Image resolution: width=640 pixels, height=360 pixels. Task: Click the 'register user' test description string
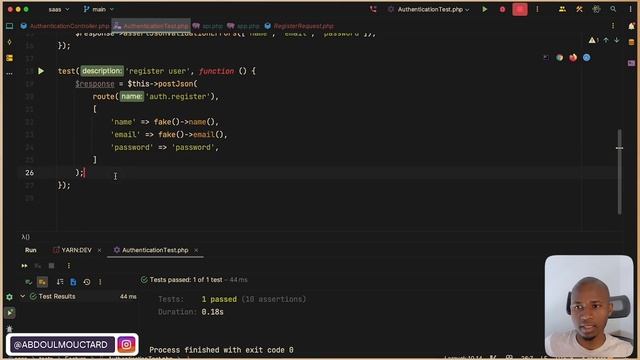click(158, 71)
